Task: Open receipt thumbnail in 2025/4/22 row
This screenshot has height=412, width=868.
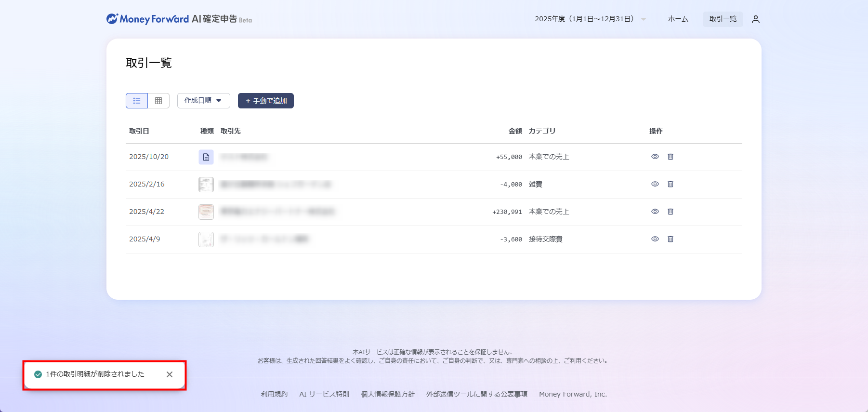Action: pos(206,212)
